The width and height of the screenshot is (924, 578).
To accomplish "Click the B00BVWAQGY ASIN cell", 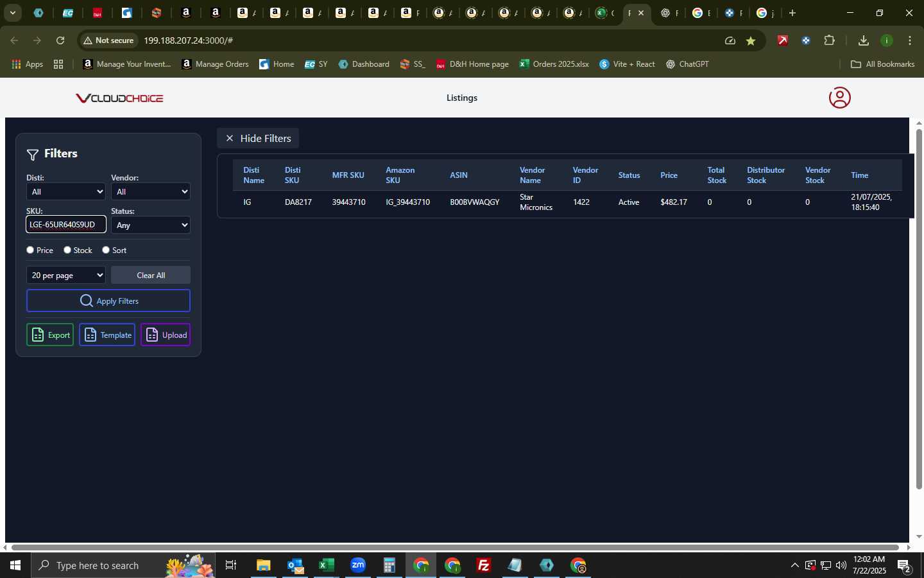I will [475, 202].
